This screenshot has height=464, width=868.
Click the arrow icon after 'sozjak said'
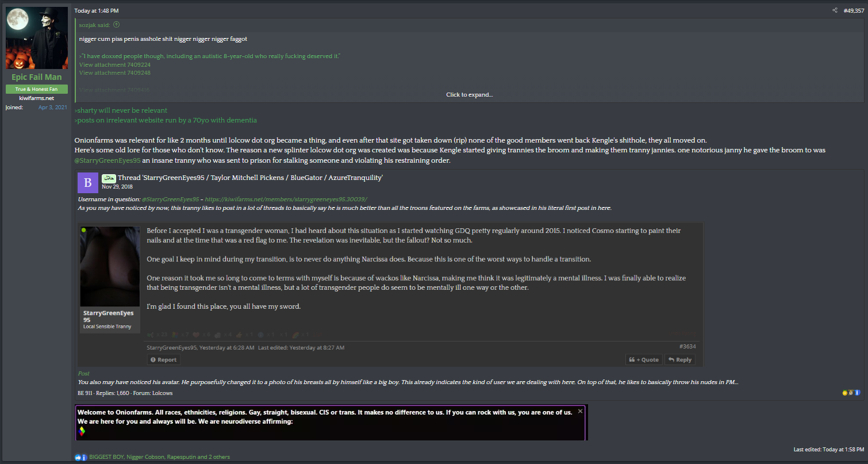pyautogui.click(x=117, y=25)
